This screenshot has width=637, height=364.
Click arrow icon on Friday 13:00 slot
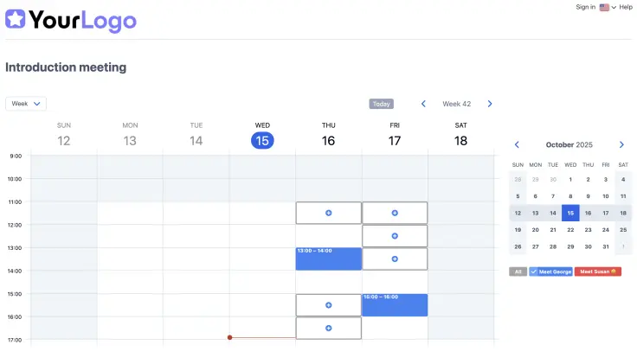pyautogui.click(x=395, y=259)
